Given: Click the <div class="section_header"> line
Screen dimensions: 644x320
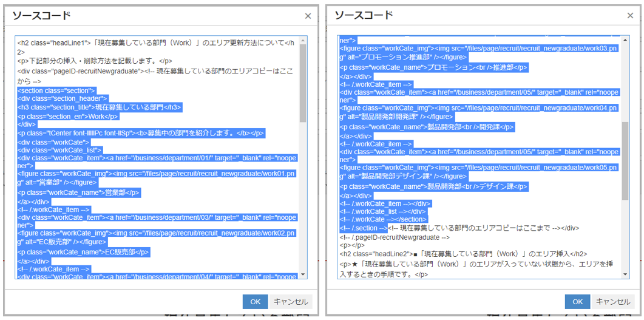Looking at the screenshot, I should 63,98.
